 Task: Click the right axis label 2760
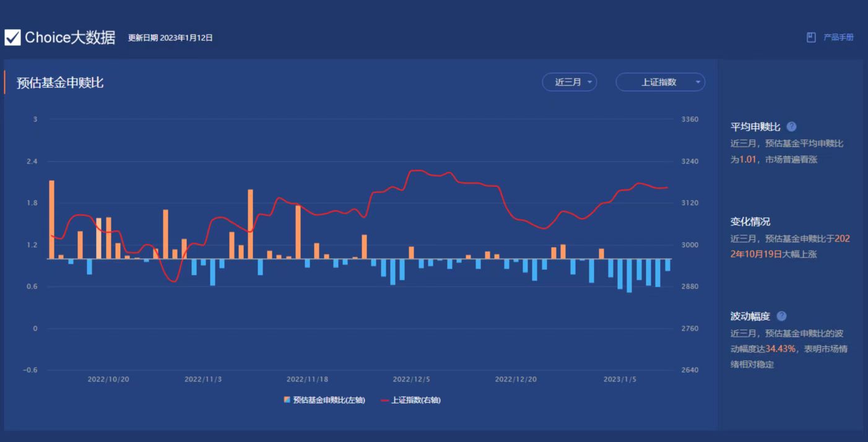click(x=690, y=329)
